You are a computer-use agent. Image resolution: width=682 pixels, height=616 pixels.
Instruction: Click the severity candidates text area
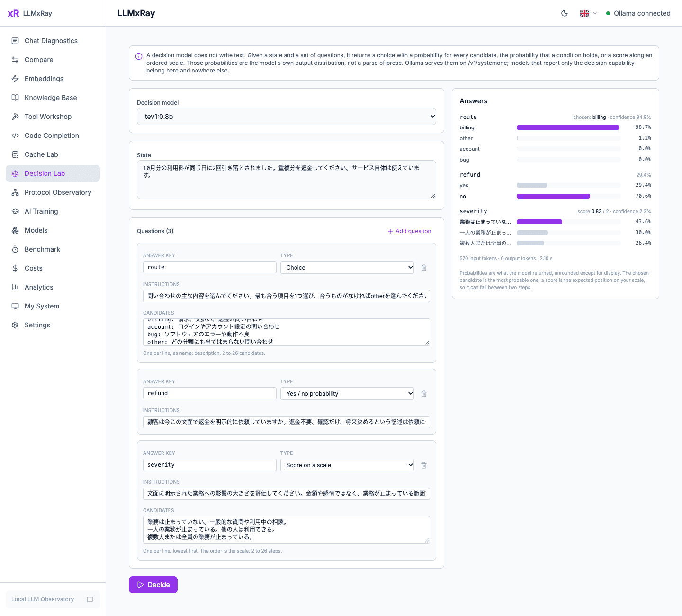coord(287,530)
